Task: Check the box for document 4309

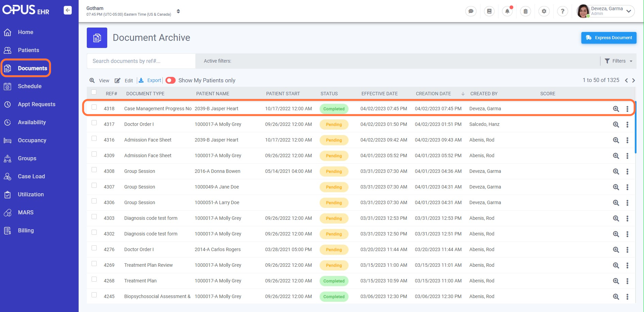Action: 94,154
